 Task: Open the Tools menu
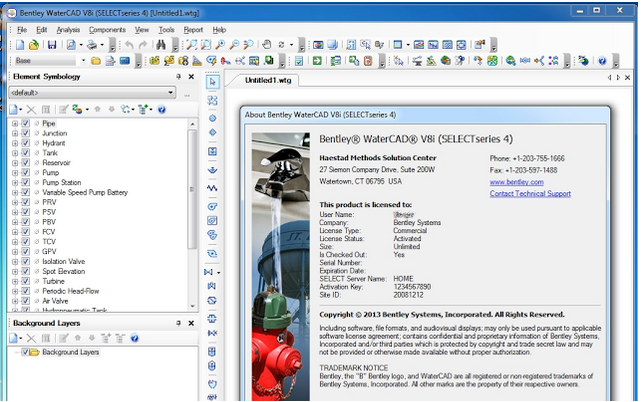coord(166,30)
